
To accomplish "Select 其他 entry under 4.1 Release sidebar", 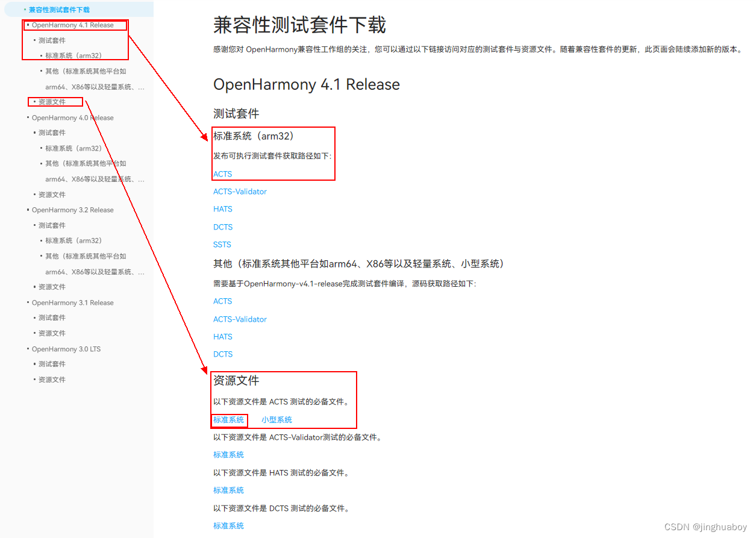I will point(95,79).
